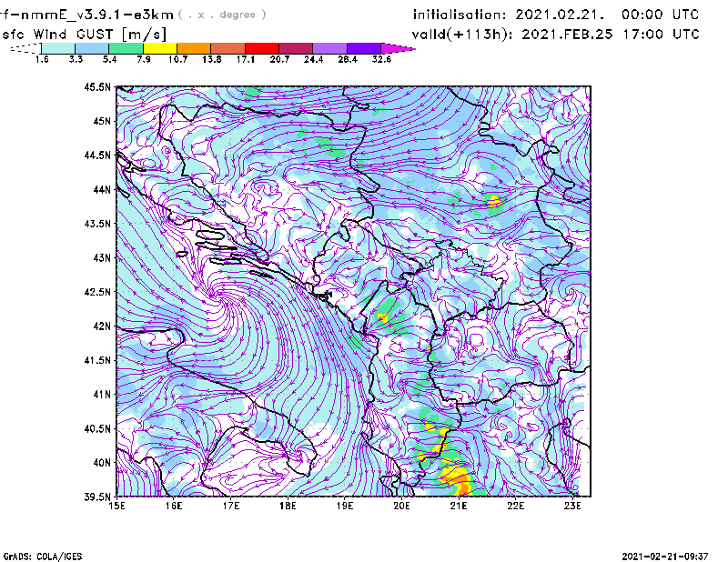Click the "20E" longitude label
The height and width of the screenshot is (562, 728).
click(401, 506)
